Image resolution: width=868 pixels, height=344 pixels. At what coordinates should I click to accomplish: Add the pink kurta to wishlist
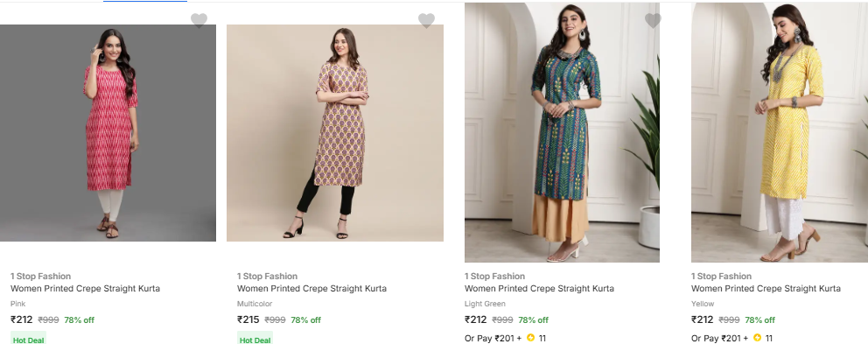pos(199,20)
